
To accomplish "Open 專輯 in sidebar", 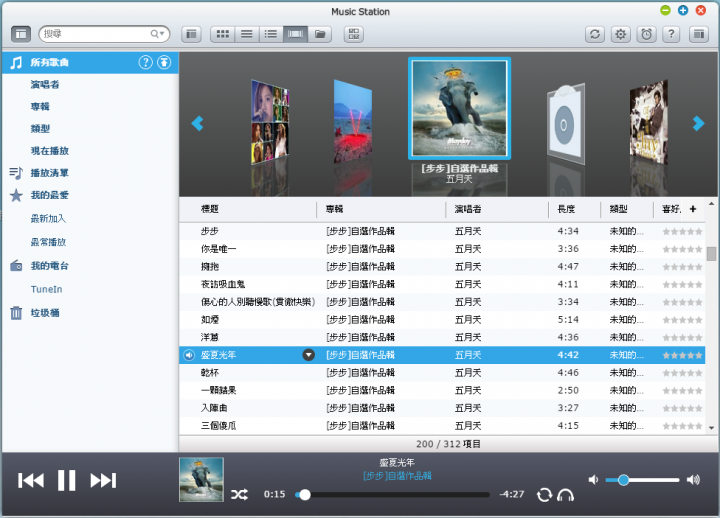I will 40,107.
